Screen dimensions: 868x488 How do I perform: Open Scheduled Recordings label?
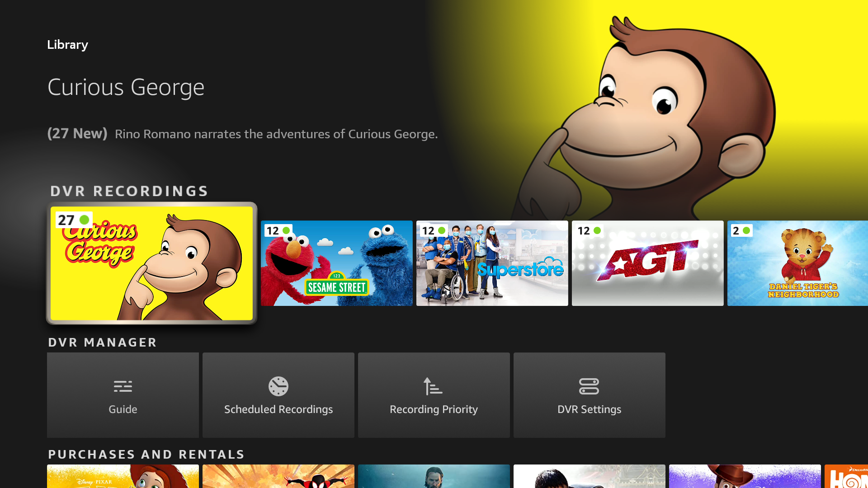[x=278, y=409]
